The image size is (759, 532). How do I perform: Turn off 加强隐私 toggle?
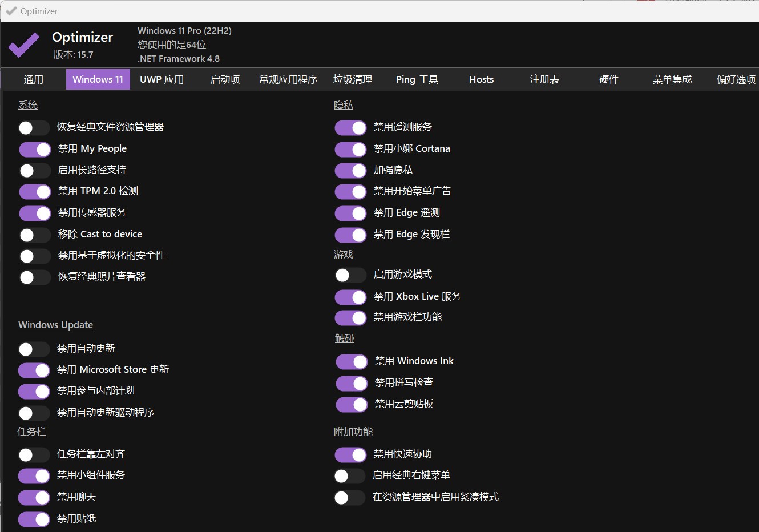[350, 171]
